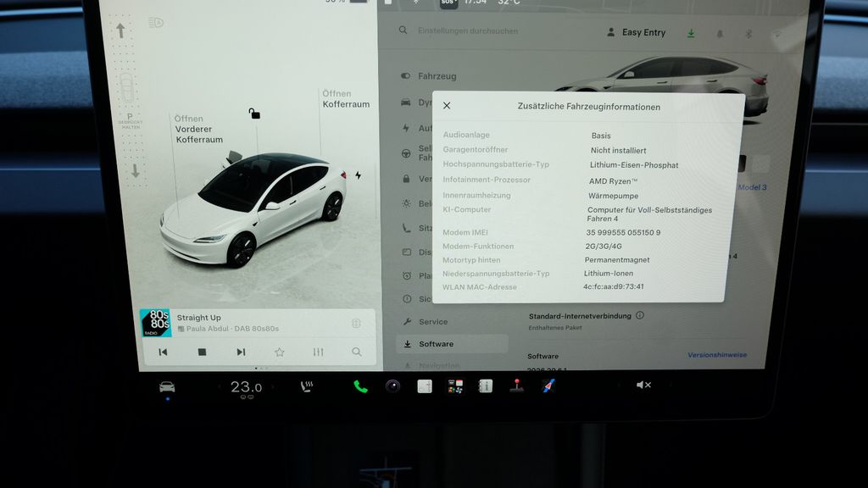The image size is (868, 488).
Task: Select Reverse with the down arrow
Action: pyautogui.click(x=136, y=171)
